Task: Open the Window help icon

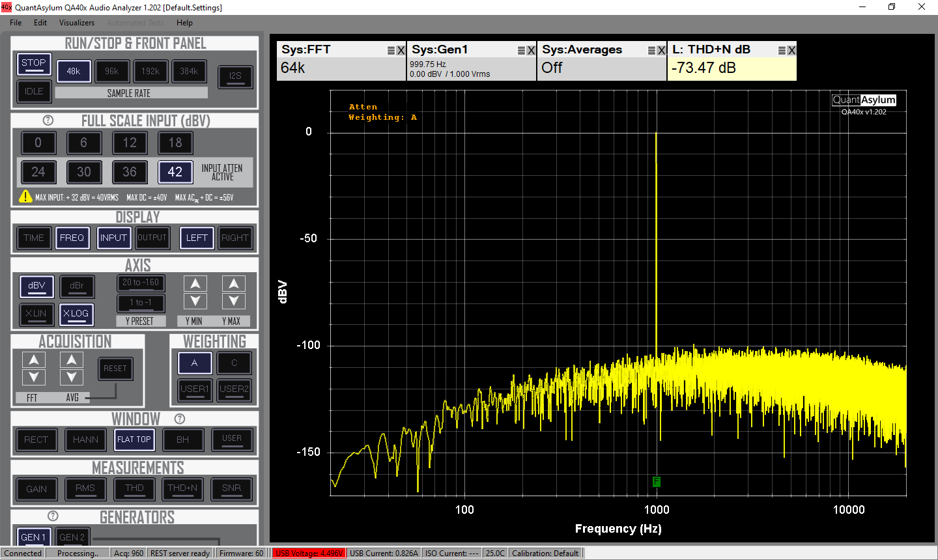Action: click(180, 419)
